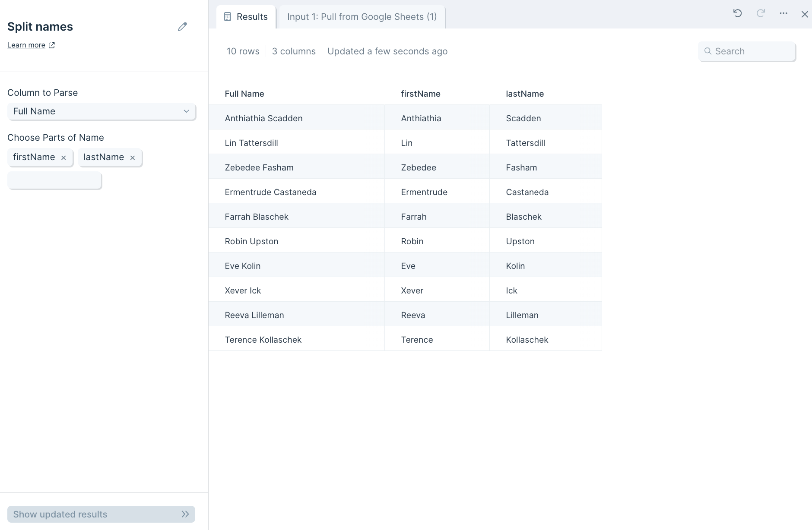Click the redo arrow icon
This screenshot has height=530, width=812.
(x=761, y=13)
